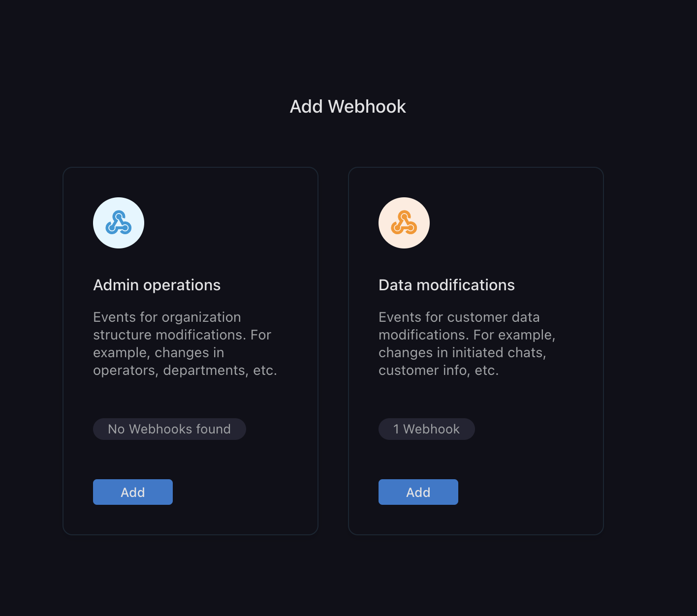Viewport: 697px width, 616px height.
Task: Click "operators, departments, etc." text line
Action: 185,370
